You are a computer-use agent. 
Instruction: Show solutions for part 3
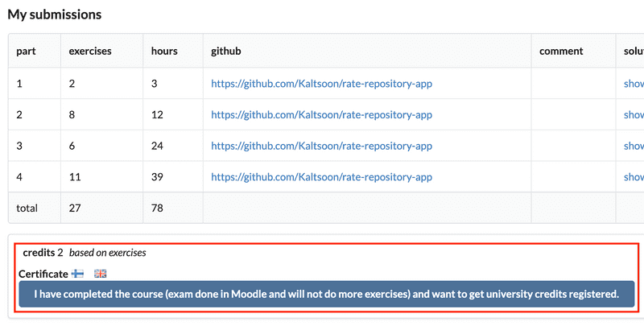pyautogui.click(x=634, y=146)
